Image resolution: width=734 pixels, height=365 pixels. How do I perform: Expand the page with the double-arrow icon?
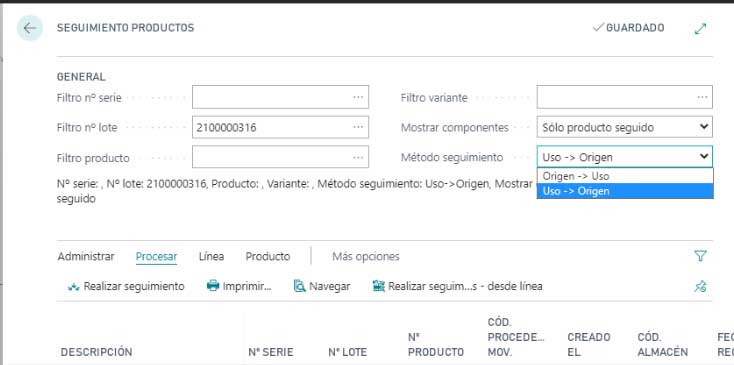[700, 29]
